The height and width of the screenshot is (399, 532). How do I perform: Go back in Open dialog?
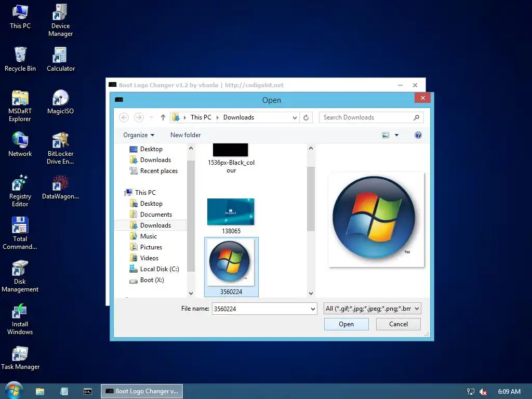(124, 117)
